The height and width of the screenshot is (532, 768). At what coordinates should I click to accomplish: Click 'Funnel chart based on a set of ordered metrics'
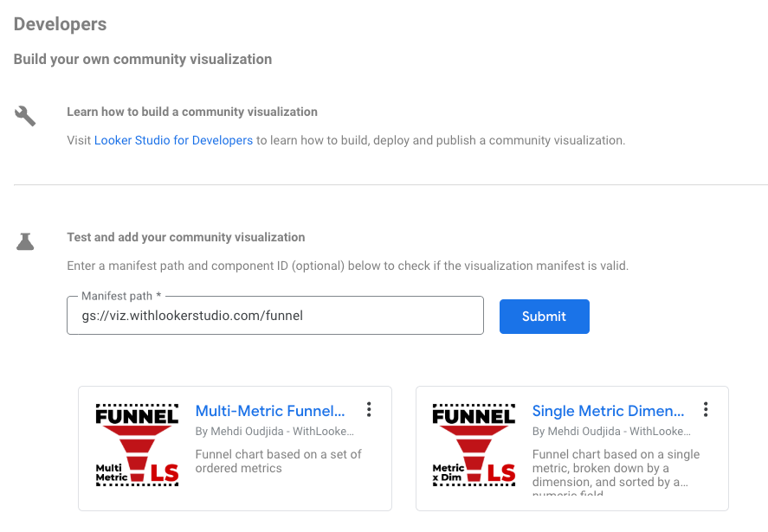pos(278,462)
